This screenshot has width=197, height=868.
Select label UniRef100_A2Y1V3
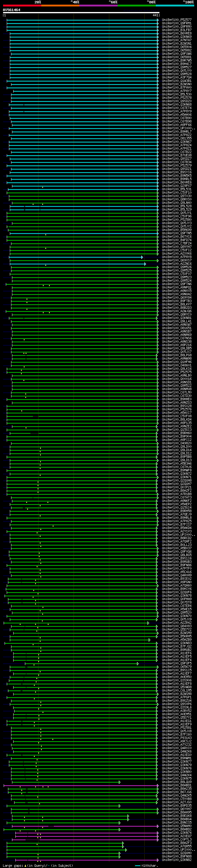tap(177, 531)
